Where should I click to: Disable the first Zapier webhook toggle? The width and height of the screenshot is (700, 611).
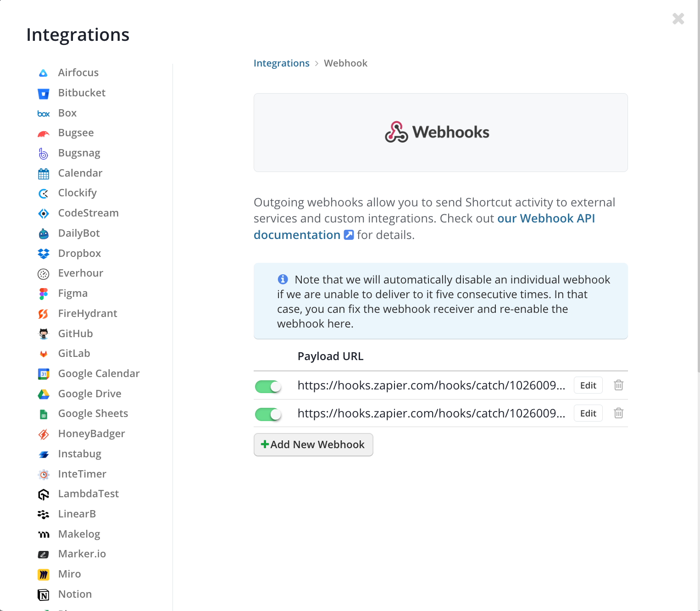pos(268,387)
